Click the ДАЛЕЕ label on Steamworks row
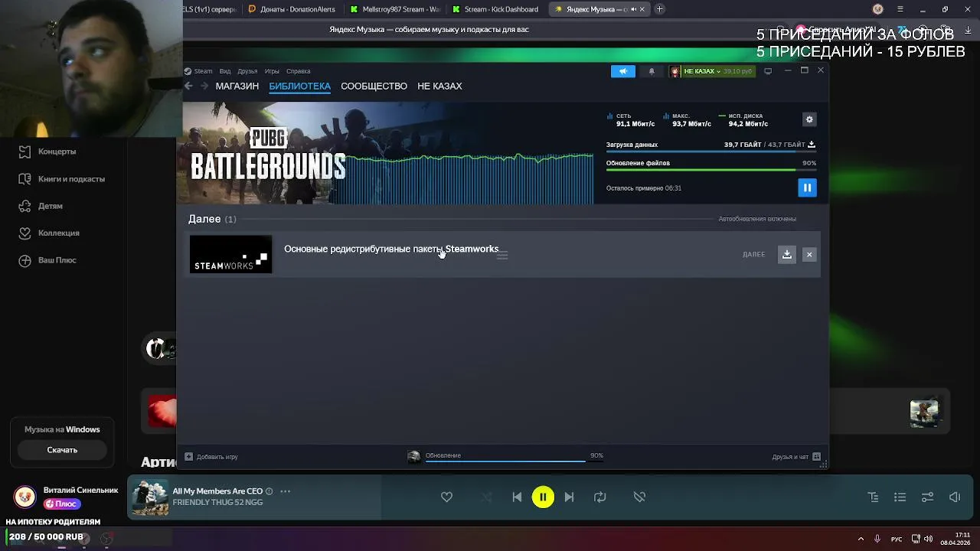This screenshot has width=980, height=551. pos(753,254)
